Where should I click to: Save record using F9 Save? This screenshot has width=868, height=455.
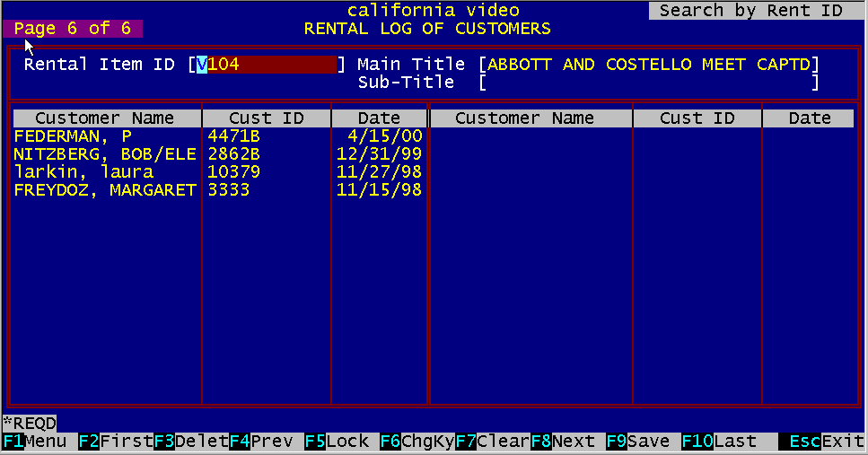[637, 442]
